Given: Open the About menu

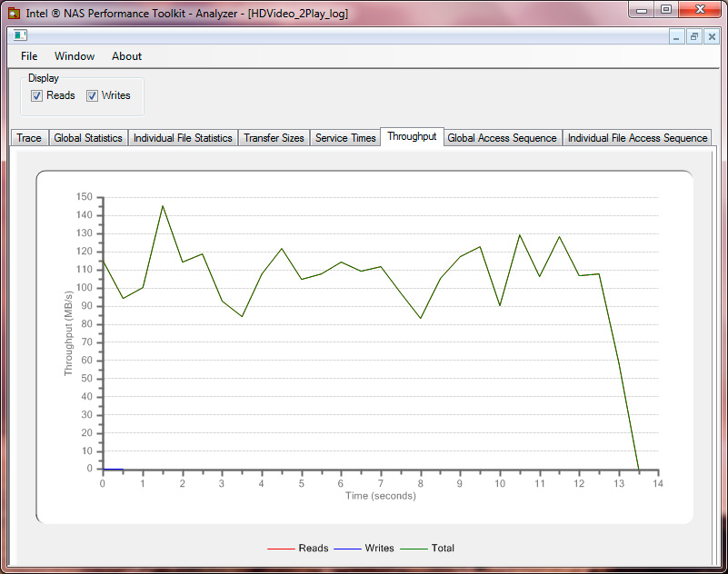Looking at the screenshot, I should pyautogui.click(x=126, y=56).
